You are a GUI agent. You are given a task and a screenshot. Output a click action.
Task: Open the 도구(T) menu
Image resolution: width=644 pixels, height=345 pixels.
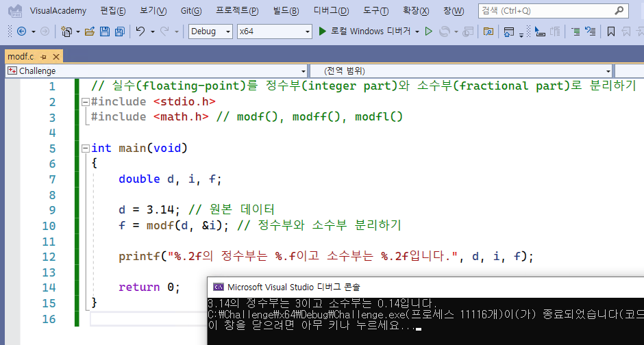376,11
